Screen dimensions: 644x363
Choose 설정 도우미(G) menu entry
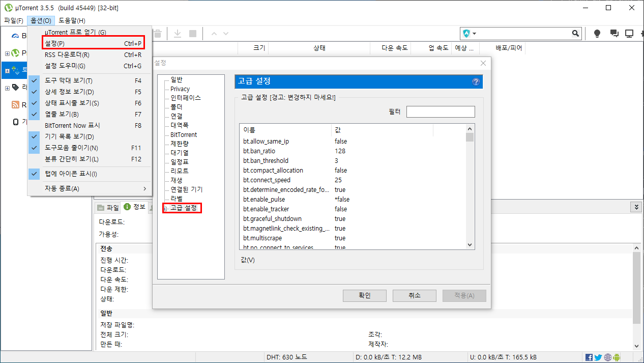90,66
